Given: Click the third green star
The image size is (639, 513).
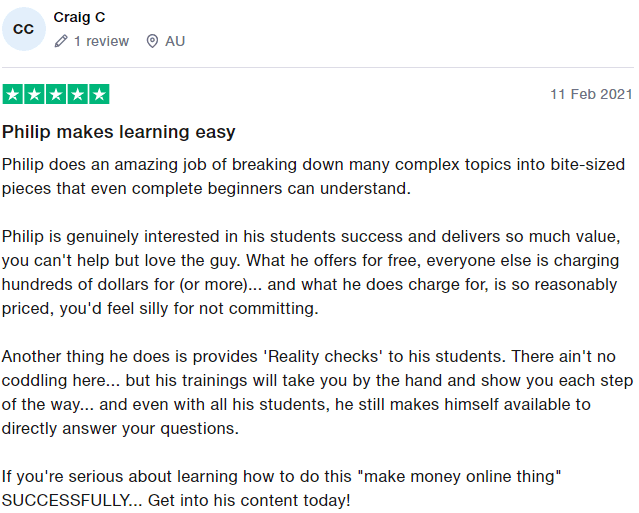Looking at the screenshot, I should pyautogui.click(x=56, y=94).
